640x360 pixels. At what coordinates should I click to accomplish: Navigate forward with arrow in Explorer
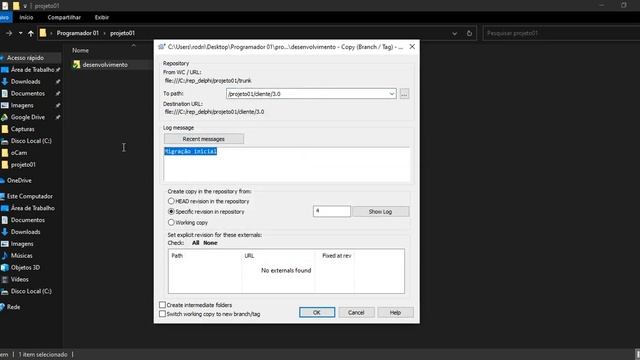coord(9,33)
